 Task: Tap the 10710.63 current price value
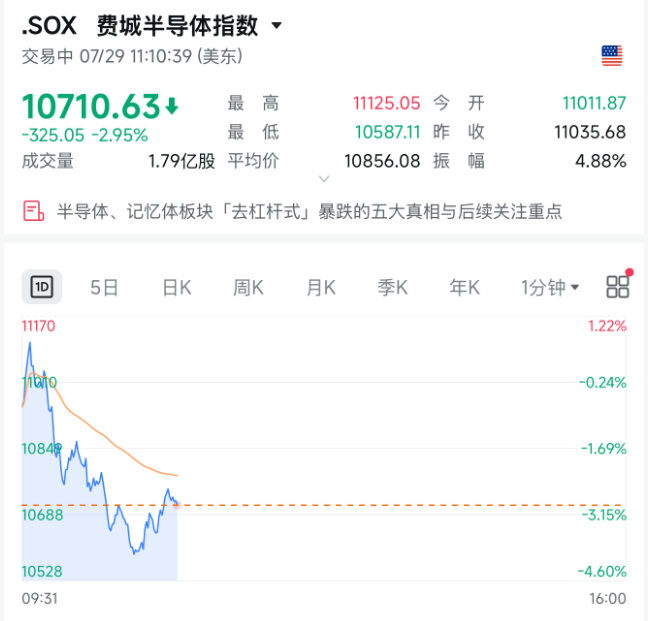[91, 106]
